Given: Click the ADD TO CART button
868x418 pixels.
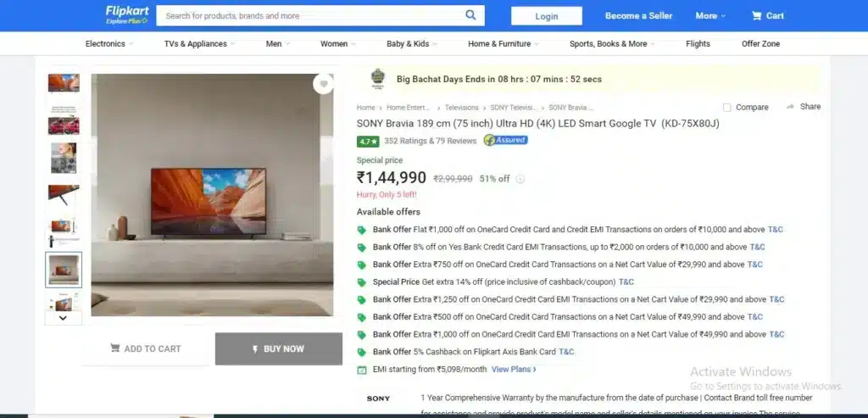Looking at the screenshot, I should (x=146, y=348).
